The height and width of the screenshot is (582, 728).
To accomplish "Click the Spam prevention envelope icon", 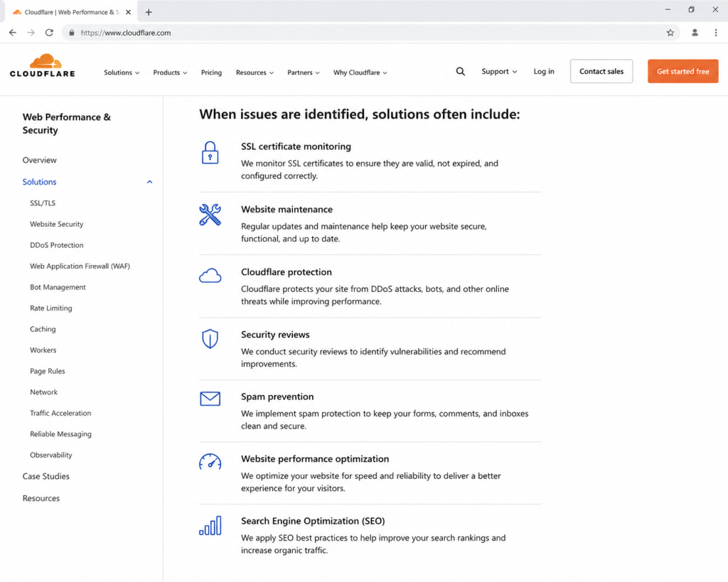I will (210, 399).
